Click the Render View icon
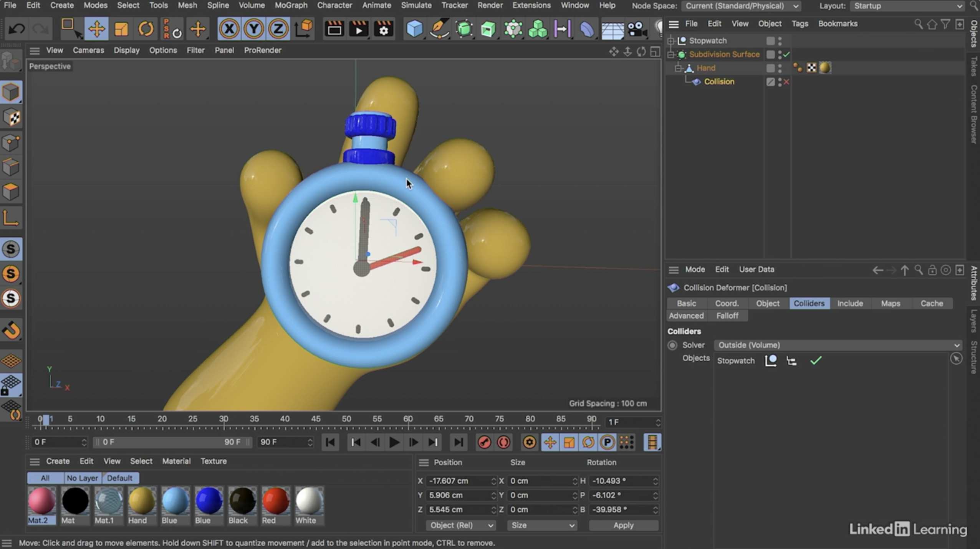Image resolution: width=980 pixels, height=549 pixels. click(x=333, y=28)
